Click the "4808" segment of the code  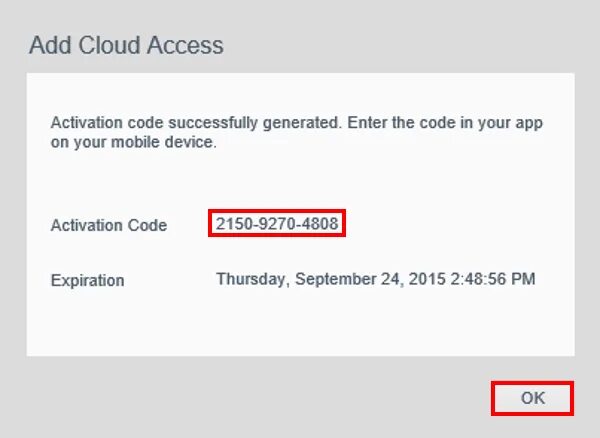(x=320, y=224)
